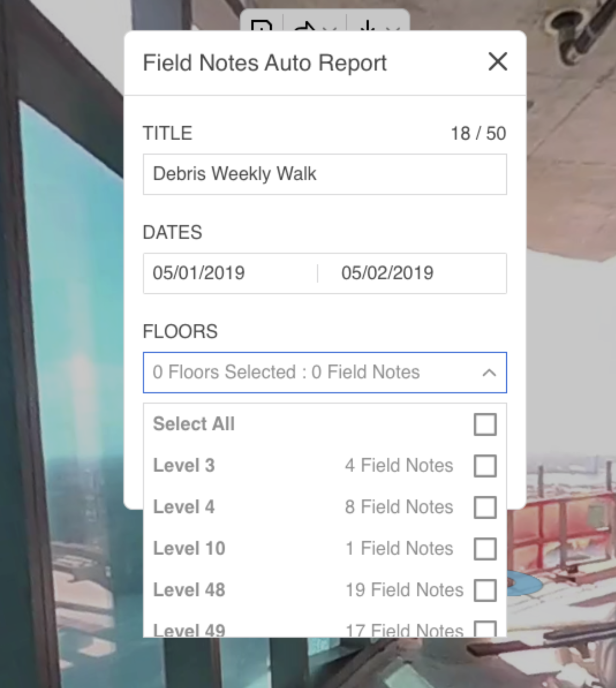Click the Debris Weekly Walk title field
Image resolution: width=616 pixels, height=688 pixels.
pyautogui.click(x=325, y=174)
